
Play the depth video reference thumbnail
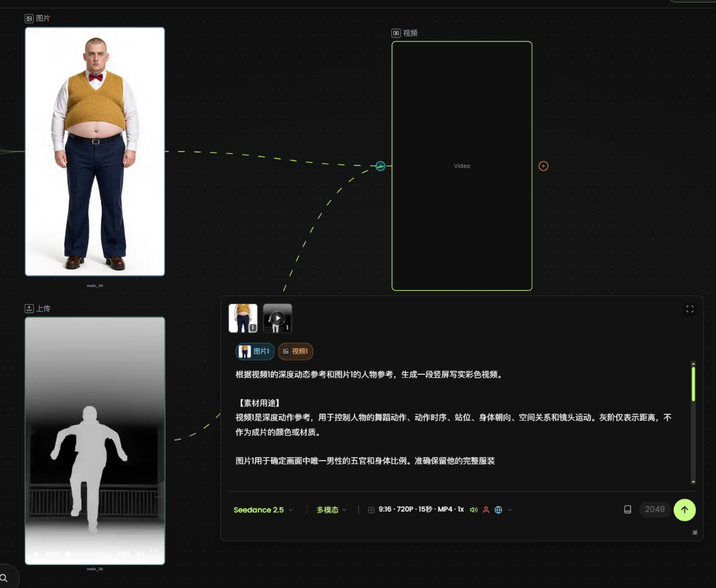277,318
